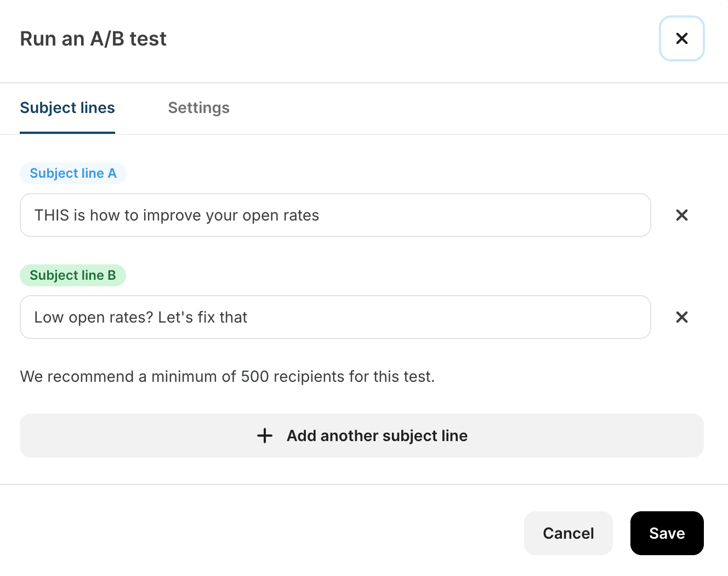
Task: Click 'Low open rates?' text in Subject line B
Action: [x=94, y=318]
